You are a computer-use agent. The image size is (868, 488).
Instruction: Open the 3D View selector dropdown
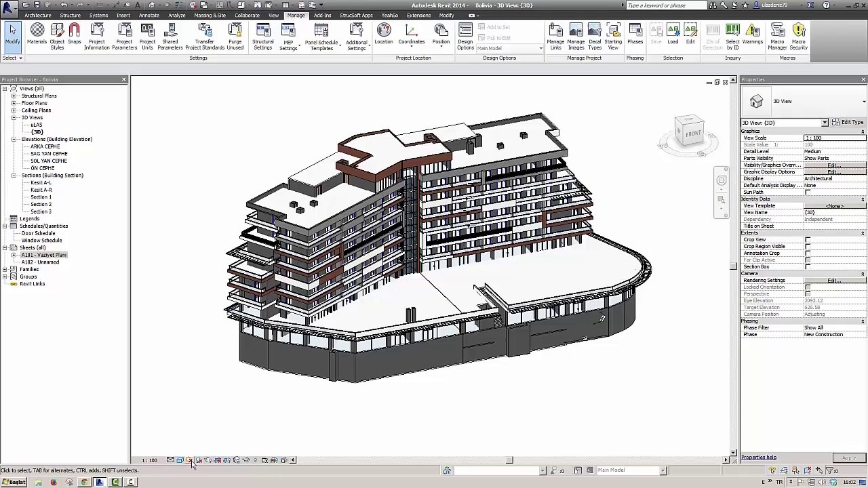825,123
